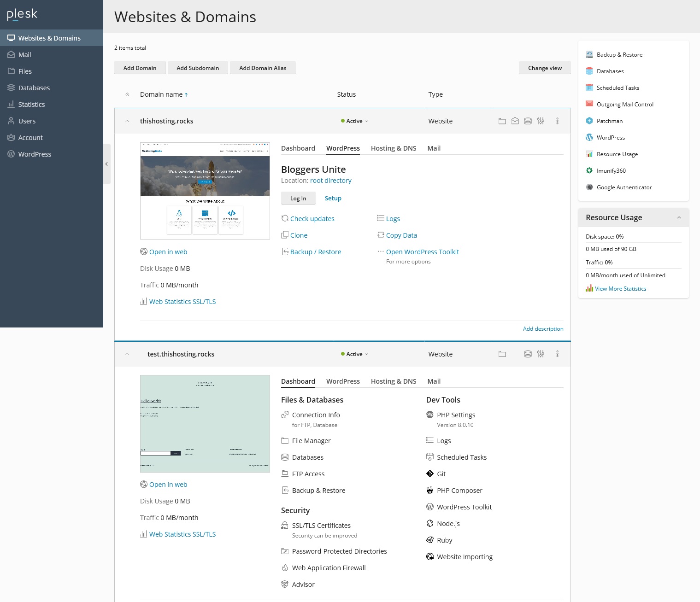700x602 pixels.
Task: Click Log In button for Bloggers Unite
Action: tap(298, 198)
